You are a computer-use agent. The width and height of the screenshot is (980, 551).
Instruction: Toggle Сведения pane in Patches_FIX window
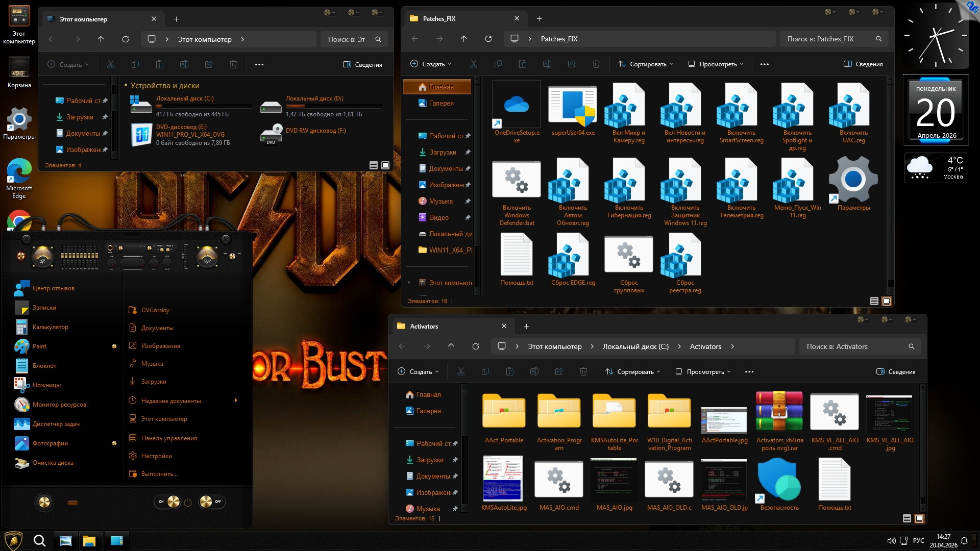click(863, 64)
